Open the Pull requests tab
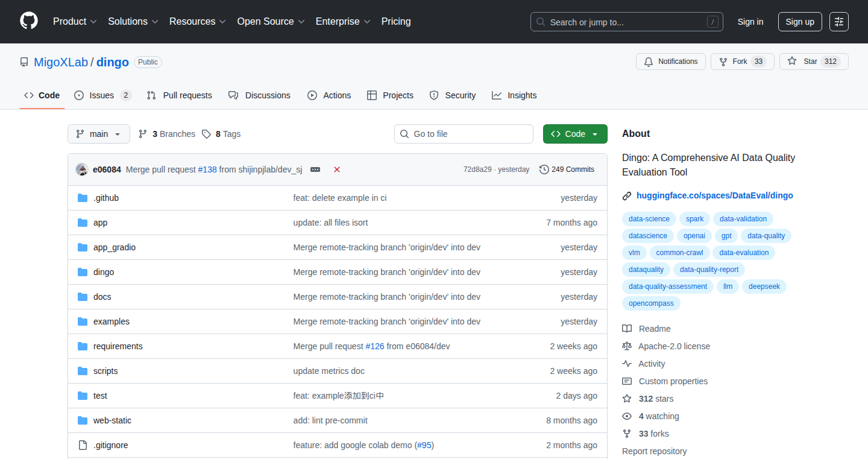Screen dimensions: 868x459 coord(179,95)
